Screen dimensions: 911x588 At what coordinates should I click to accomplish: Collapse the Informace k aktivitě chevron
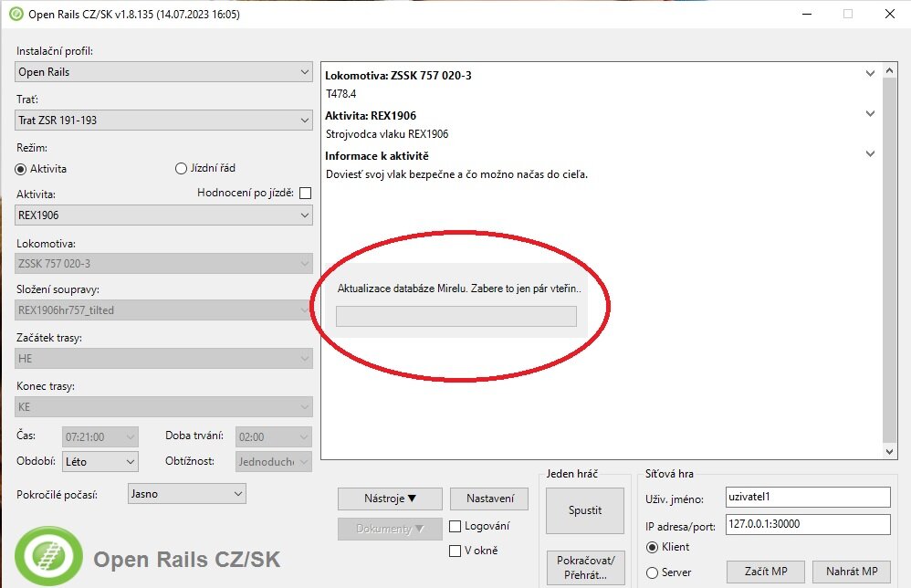click(x=870, y=155)
